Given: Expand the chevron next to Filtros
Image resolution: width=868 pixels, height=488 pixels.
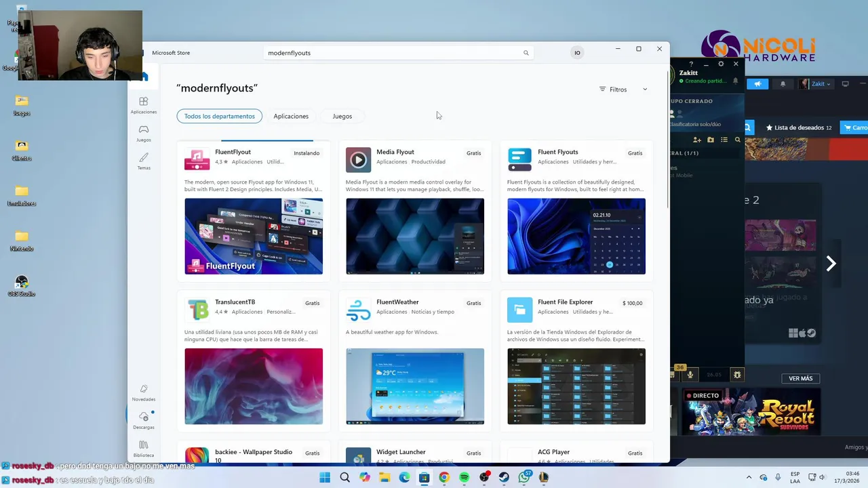Looking at the screenshot, I should click(x=645, y=89).
